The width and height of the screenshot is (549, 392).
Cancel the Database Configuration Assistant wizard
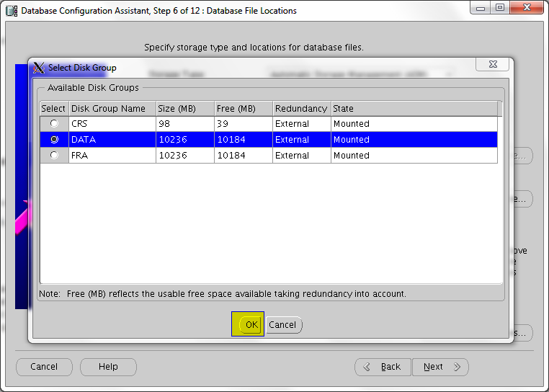point(44,367)
